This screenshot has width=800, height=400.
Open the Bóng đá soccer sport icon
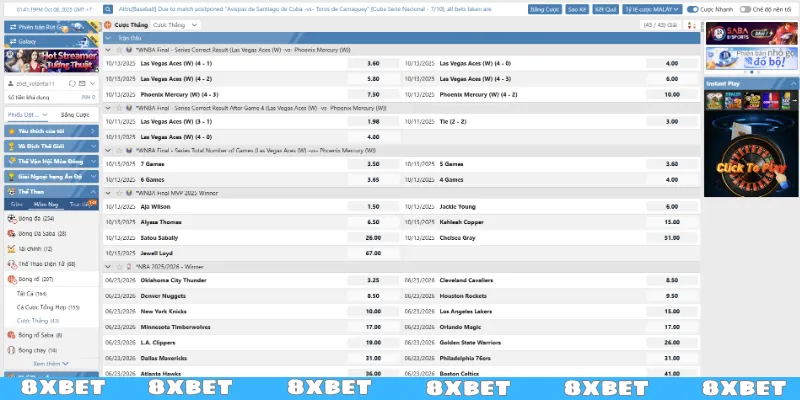10,219
